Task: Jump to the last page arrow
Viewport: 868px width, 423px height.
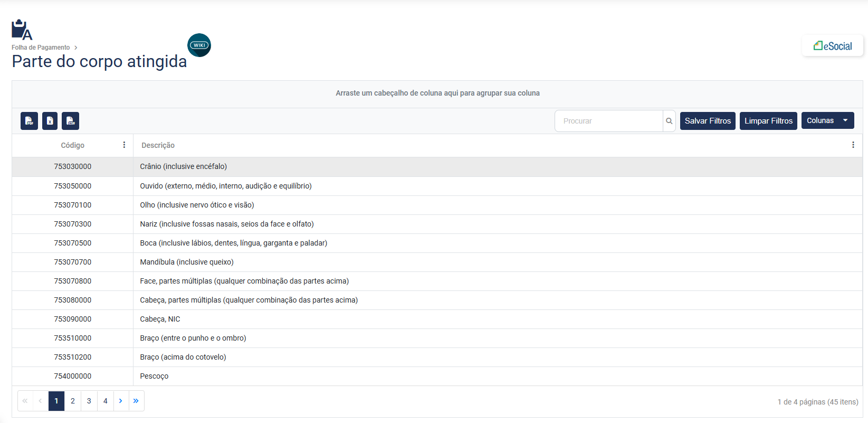Action: click(x=136, y=401)
